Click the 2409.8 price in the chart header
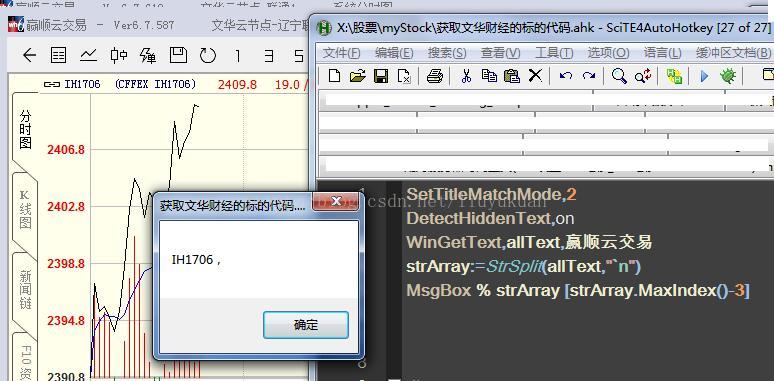Viewport: 774px width, 381px height. [x=237, y=85]
